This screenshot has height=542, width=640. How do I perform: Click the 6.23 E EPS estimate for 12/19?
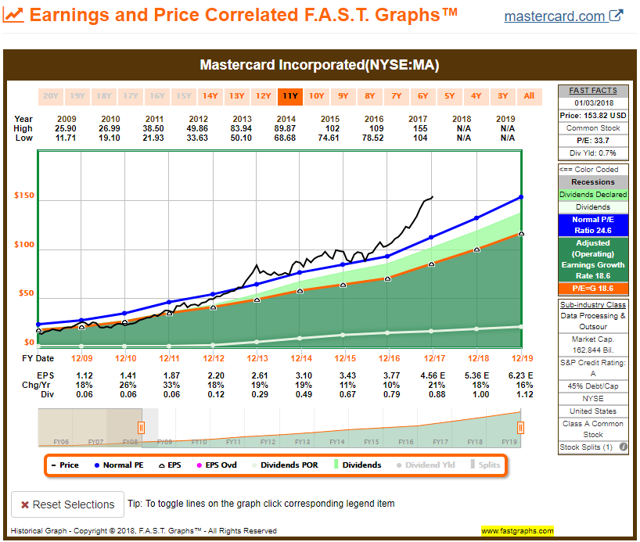pos(521,375)
